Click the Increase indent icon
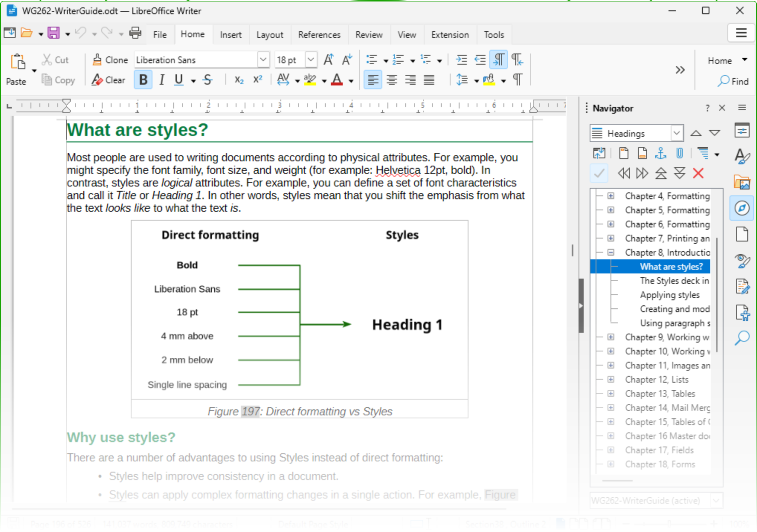Image resolution: width=757 pixels, height=532 pixels. [461, 60]
